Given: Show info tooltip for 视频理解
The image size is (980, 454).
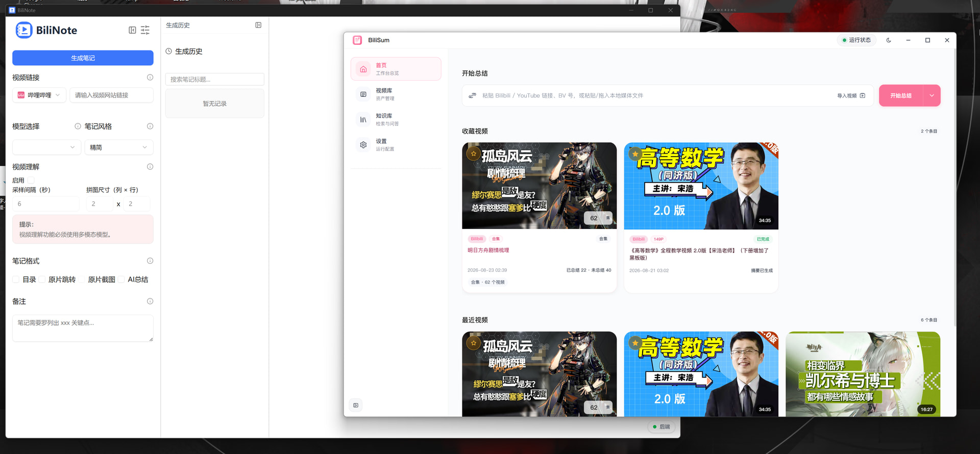Looking at the screenshot, I should (x=150, y=167).
